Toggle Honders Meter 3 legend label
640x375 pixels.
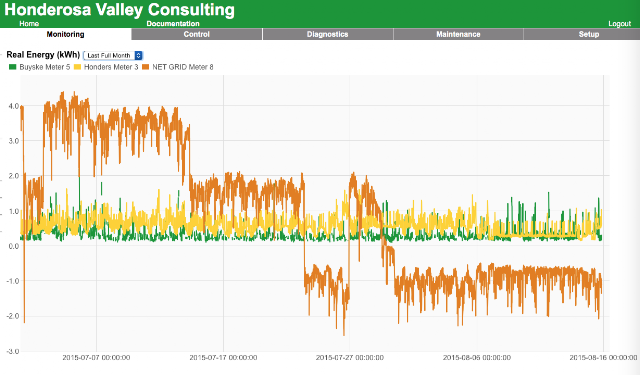111,67
